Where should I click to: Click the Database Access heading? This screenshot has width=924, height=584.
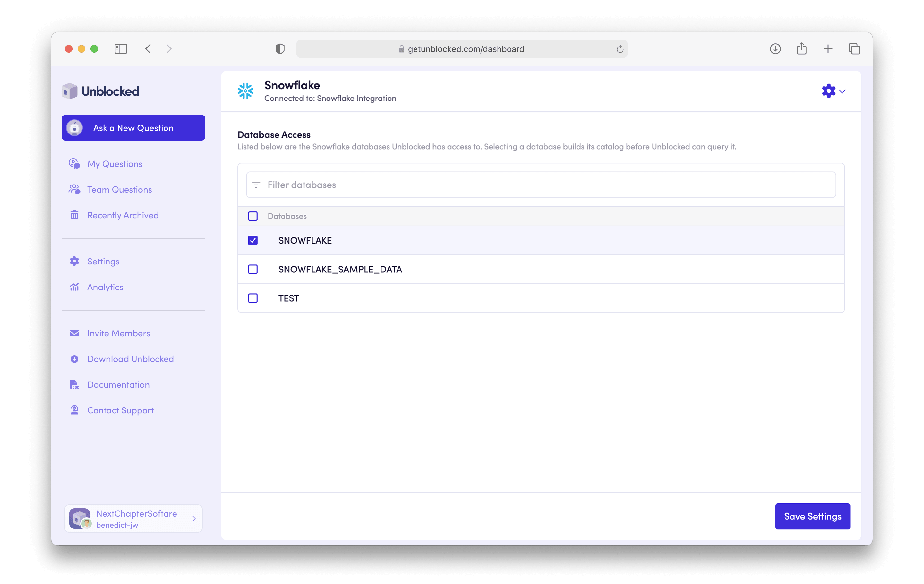274,135
